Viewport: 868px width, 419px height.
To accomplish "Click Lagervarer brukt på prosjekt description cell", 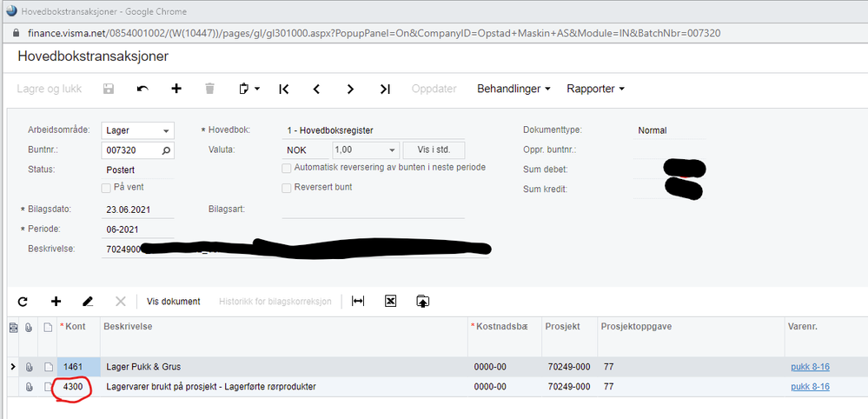I will 284,387.
